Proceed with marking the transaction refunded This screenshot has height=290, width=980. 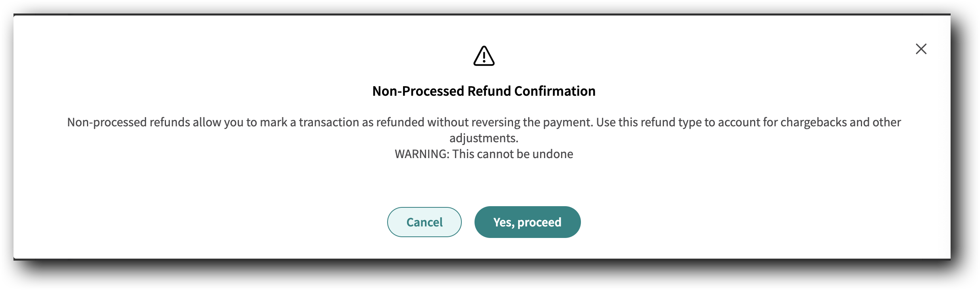(527, 222)
